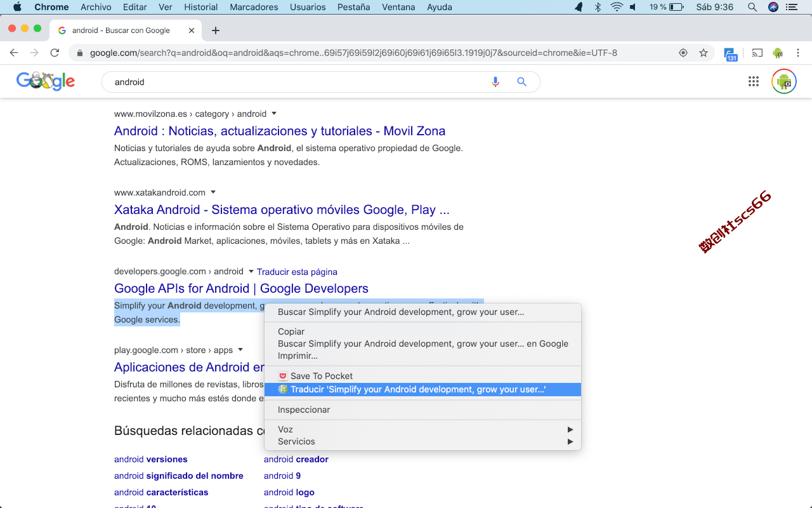The image size is (812, 508).
Task: Click the Chrome forward arrow
Action: [x=34, y=53]
